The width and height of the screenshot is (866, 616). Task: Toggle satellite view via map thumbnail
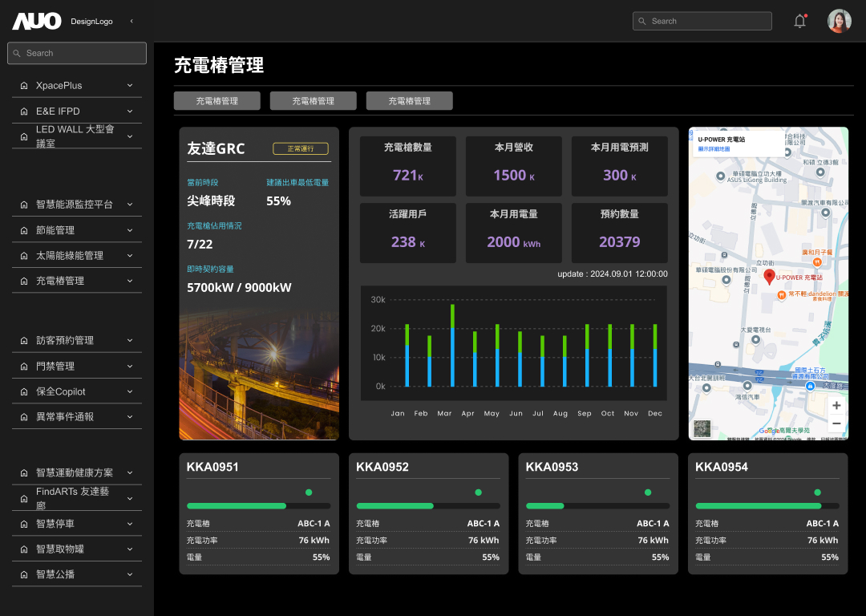coord(702,429)
